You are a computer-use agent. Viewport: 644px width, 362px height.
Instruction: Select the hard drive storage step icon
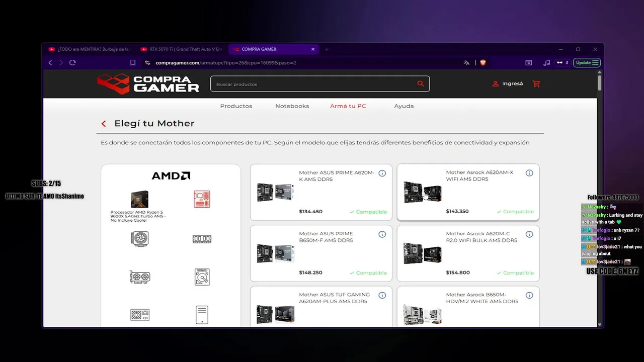[x=202, y=277]
